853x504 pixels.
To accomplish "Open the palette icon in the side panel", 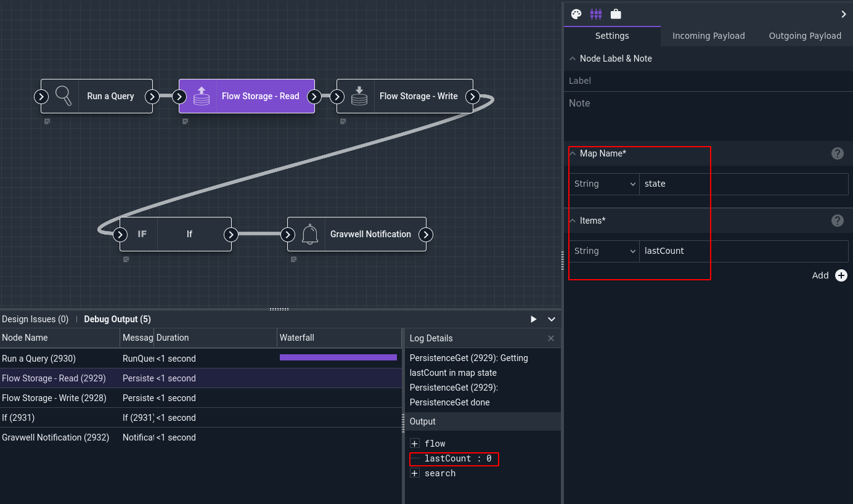I will point(576,14).
